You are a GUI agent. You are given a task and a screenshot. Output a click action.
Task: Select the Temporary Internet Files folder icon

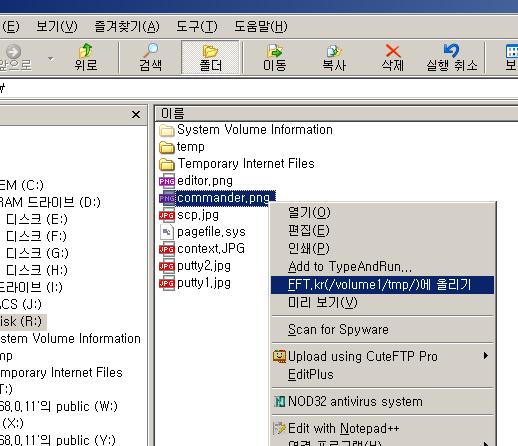pyautogui.click(x=167, y=164)
